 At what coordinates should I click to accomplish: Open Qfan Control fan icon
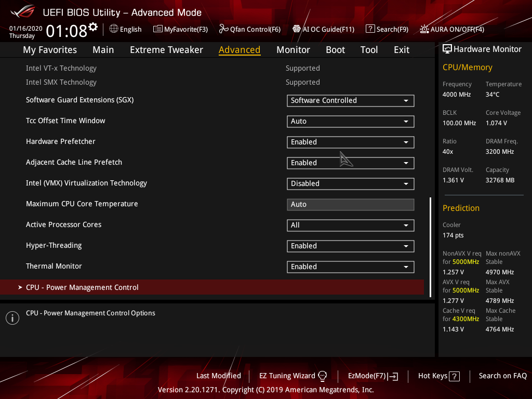[223, 29]
